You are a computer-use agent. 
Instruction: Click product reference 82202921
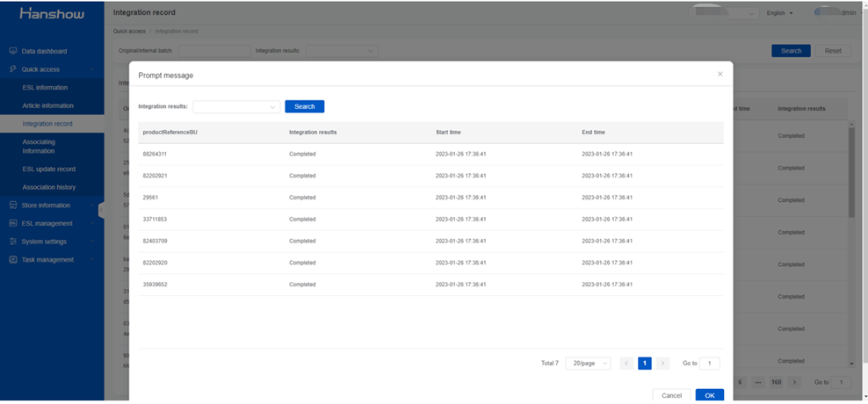(155, 176)
